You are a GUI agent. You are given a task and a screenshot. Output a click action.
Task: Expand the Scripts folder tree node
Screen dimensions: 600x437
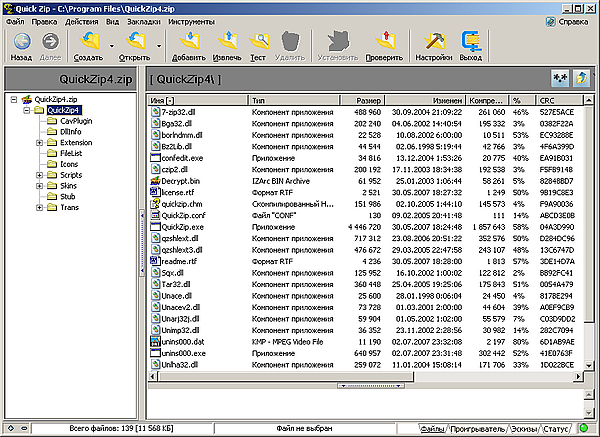pyautogui.click(x=37, y=175)
